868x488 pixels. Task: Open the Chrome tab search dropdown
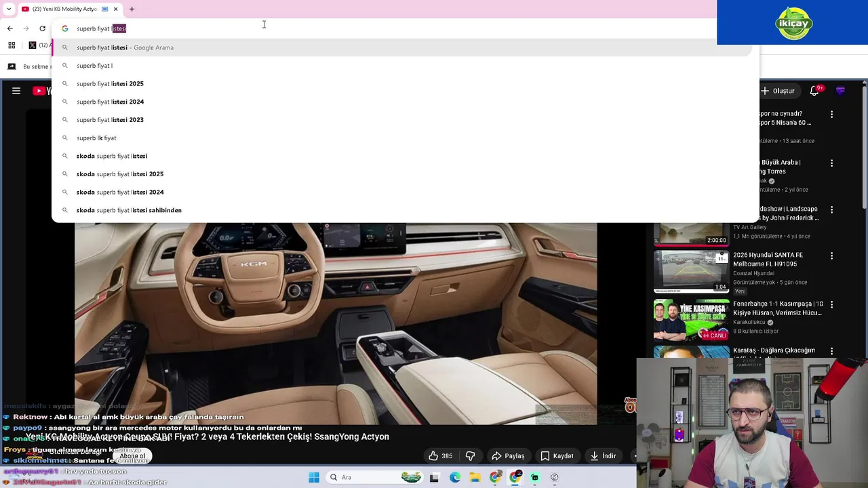pos(9,9)
